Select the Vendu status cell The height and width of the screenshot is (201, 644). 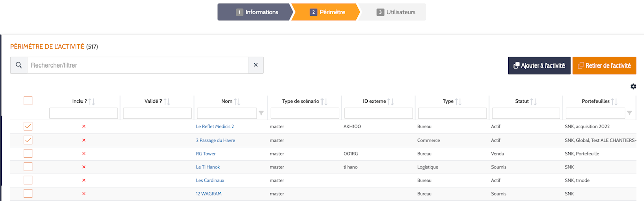tap(497, 154)
